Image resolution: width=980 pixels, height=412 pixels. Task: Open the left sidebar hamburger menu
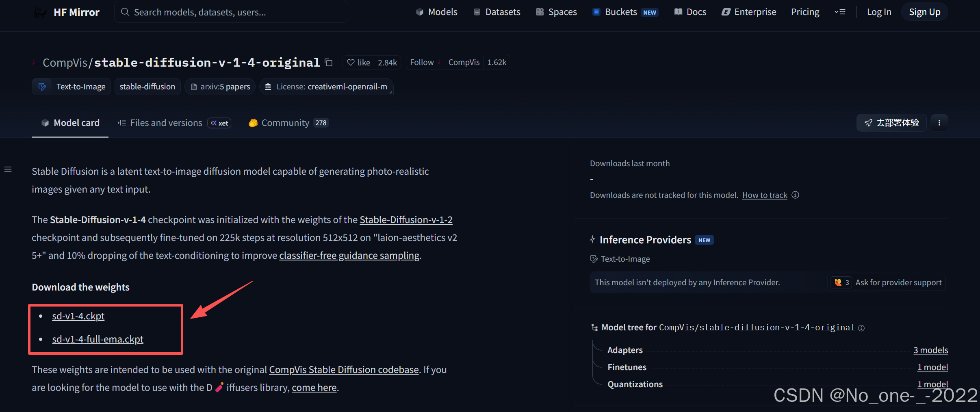(8, 169)
